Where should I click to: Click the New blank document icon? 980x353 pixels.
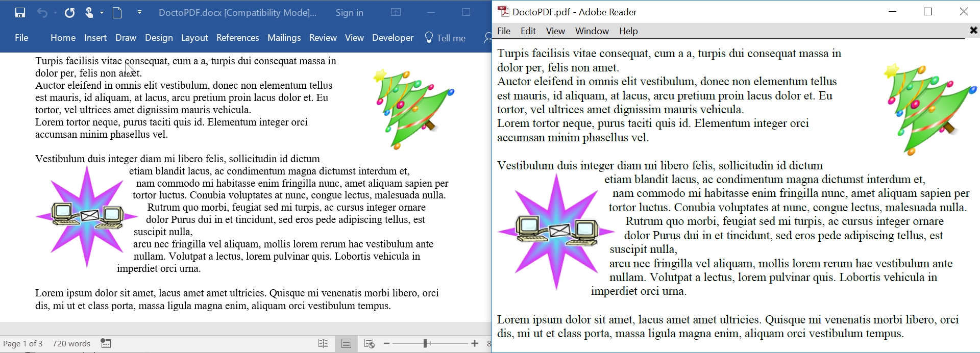coord(117,13)
